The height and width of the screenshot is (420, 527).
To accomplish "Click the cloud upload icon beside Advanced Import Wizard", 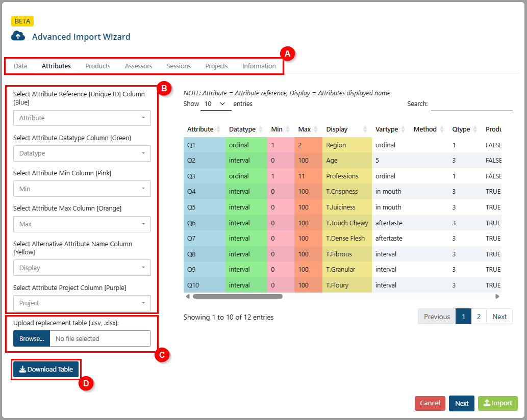I will point(18,36).
